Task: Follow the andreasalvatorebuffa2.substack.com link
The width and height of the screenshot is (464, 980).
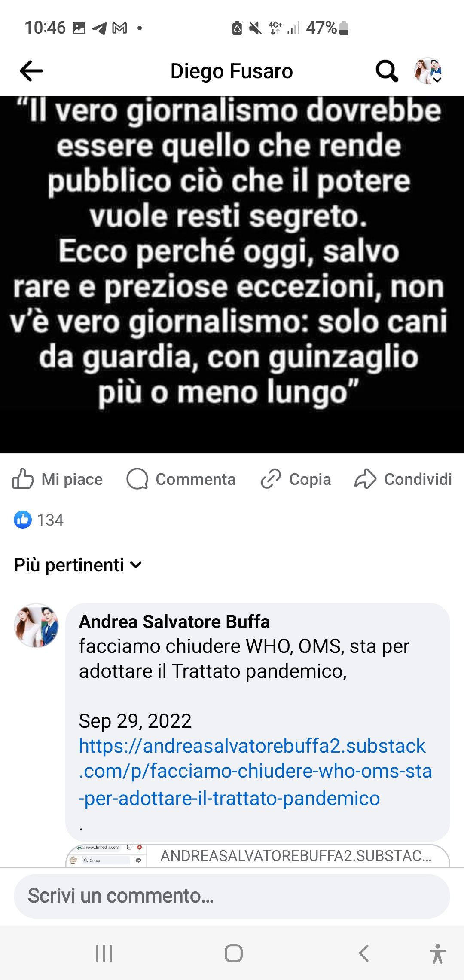Action: coord(255,772)
